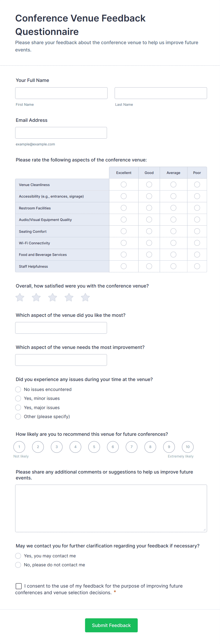Click the Email Address field

click(61, 132)
